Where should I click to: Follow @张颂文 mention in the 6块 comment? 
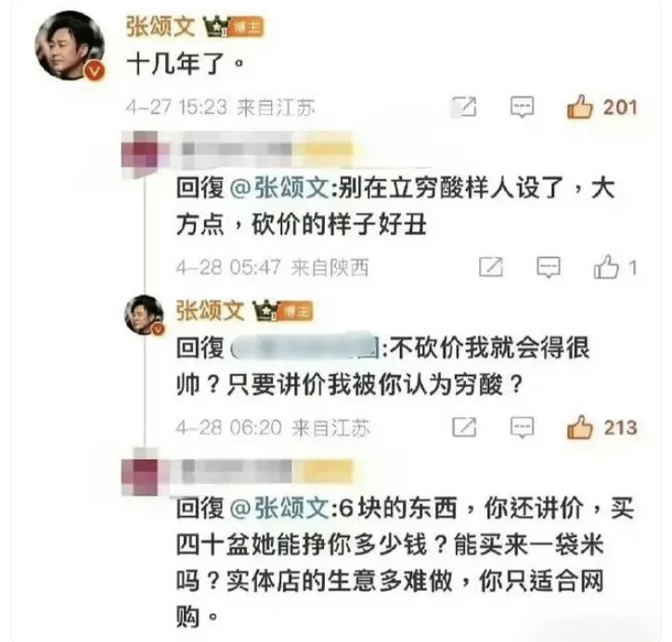pos(280,508)
